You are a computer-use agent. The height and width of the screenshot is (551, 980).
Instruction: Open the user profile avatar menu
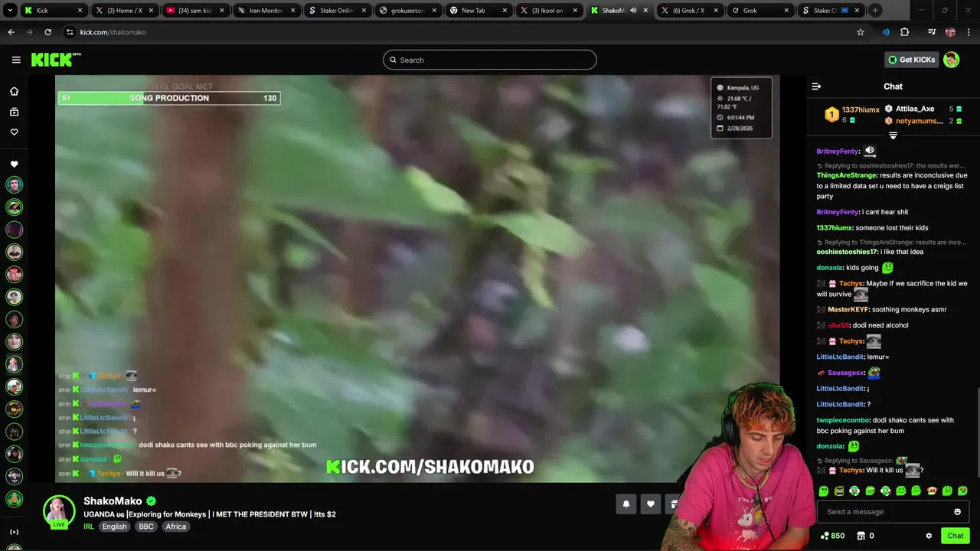952,60
